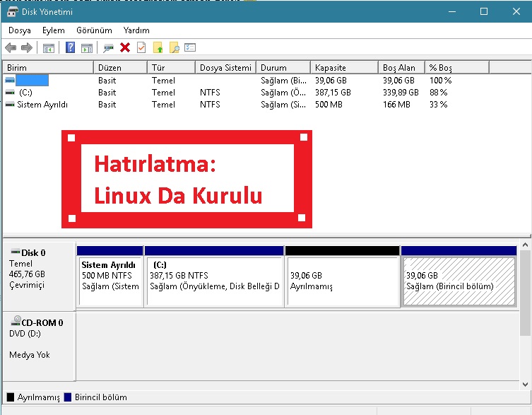Image resolution: width=532 pixels, height=415 pixels.
Task: Click the red X delete icon
Action: point(125,48)
